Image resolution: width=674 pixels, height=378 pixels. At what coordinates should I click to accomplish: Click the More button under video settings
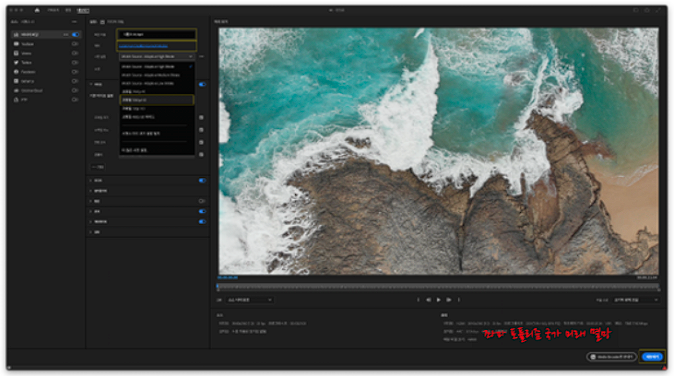pyautogui.click(x=98, y=167)
